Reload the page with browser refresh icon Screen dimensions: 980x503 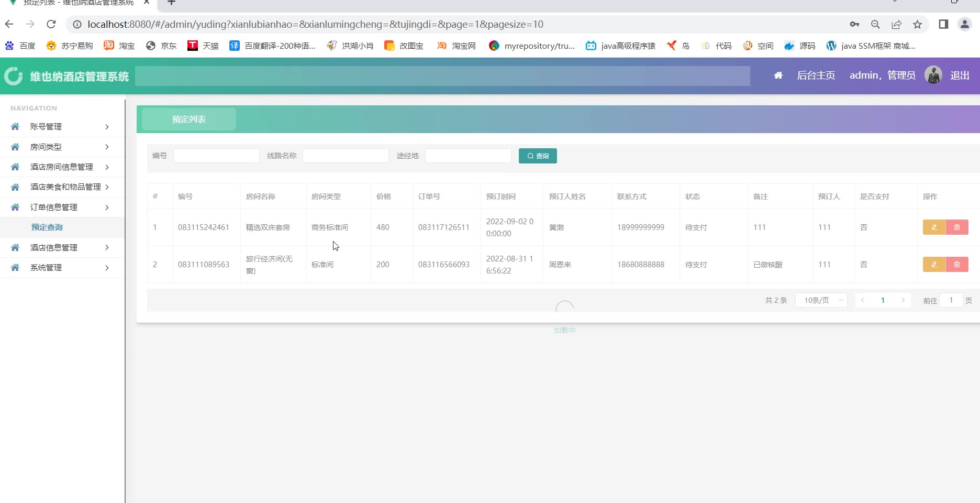coord(51,24)
